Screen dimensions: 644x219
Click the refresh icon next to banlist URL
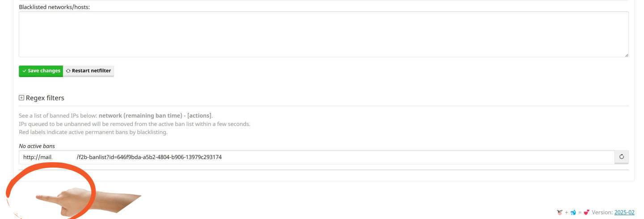point(621,157)
